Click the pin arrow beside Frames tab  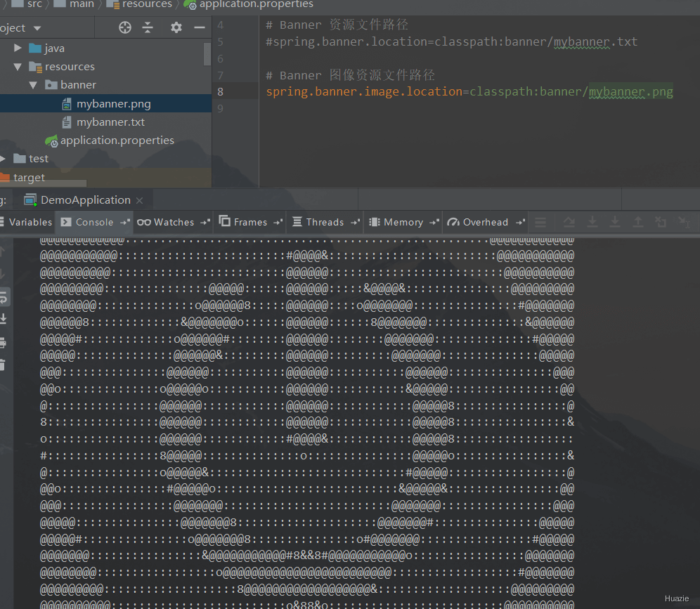coord(278,222)
